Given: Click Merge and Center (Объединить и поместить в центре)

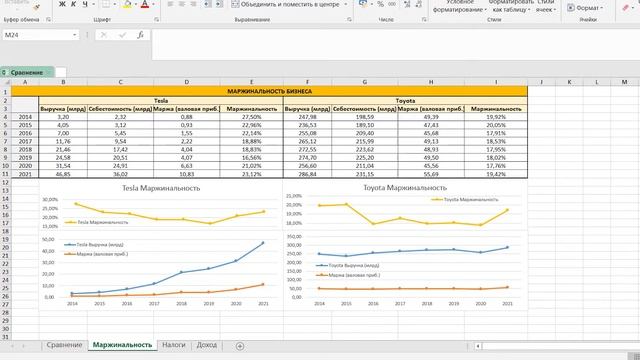Looking at the screenshot, I should 285,4.
